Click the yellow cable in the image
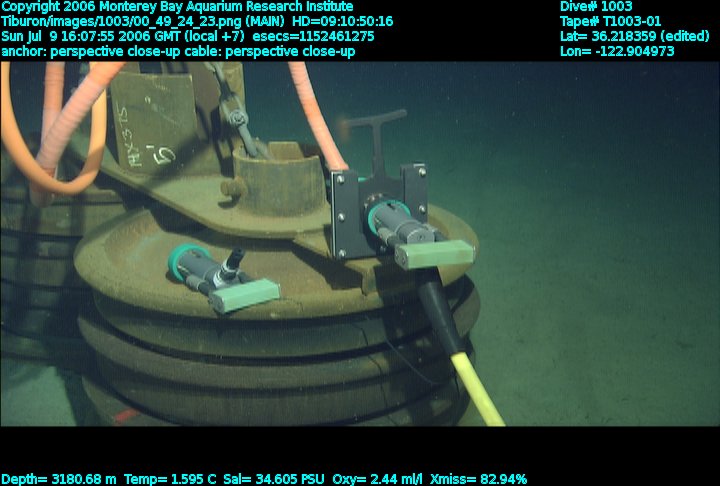720x486 pixels. [x=476, y=387]
